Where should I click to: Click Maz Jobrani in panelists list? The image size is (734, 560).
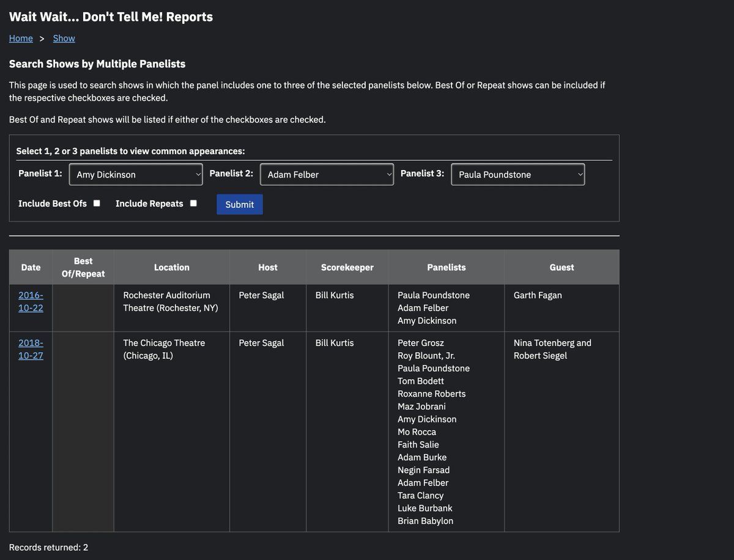pos(421,407)
